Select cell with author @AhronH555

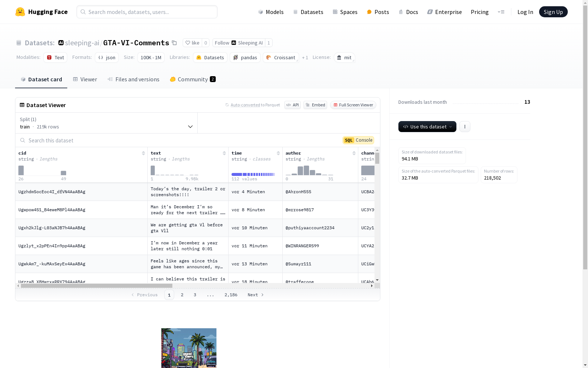point(320,192)
